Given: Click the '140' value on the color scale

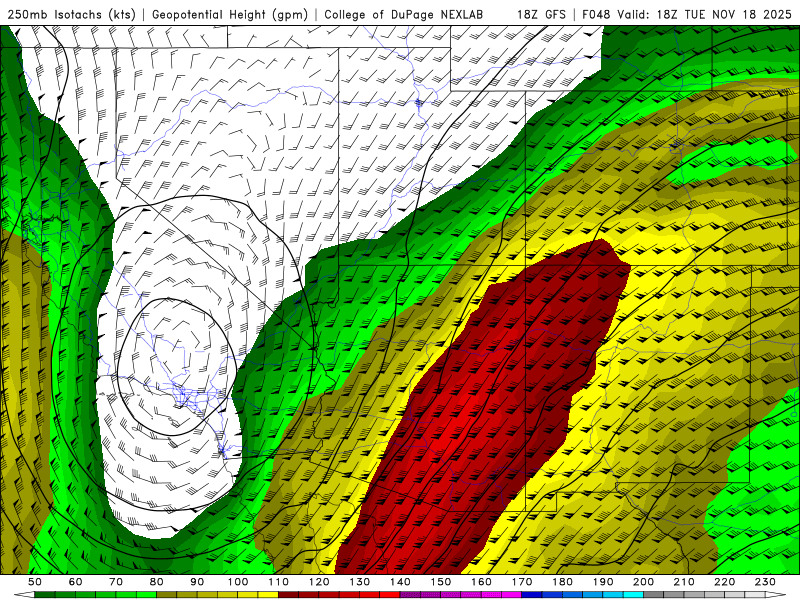Looking at the screenshot, I should [x=400, y=582].
